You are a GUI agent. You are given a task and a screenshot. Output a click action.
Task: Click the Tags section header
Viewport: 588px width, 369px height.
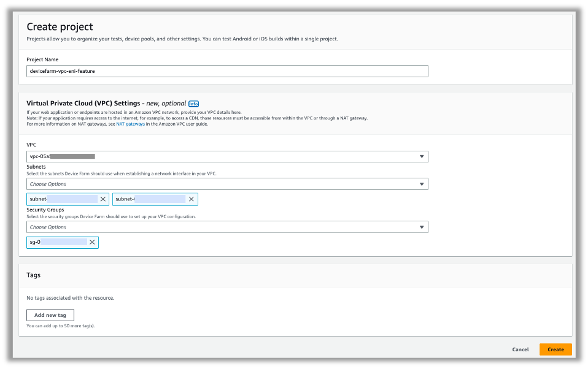click(x=33, y=275)
